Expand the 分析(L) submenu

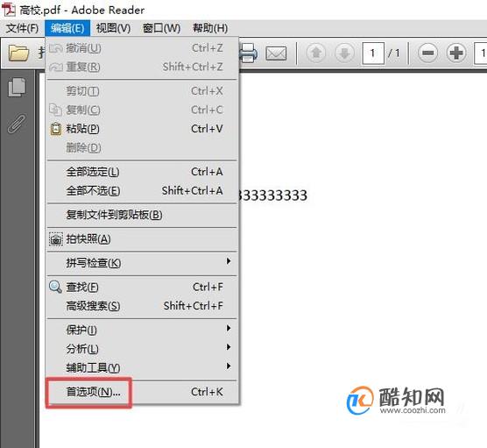click(x=142, y=349)
